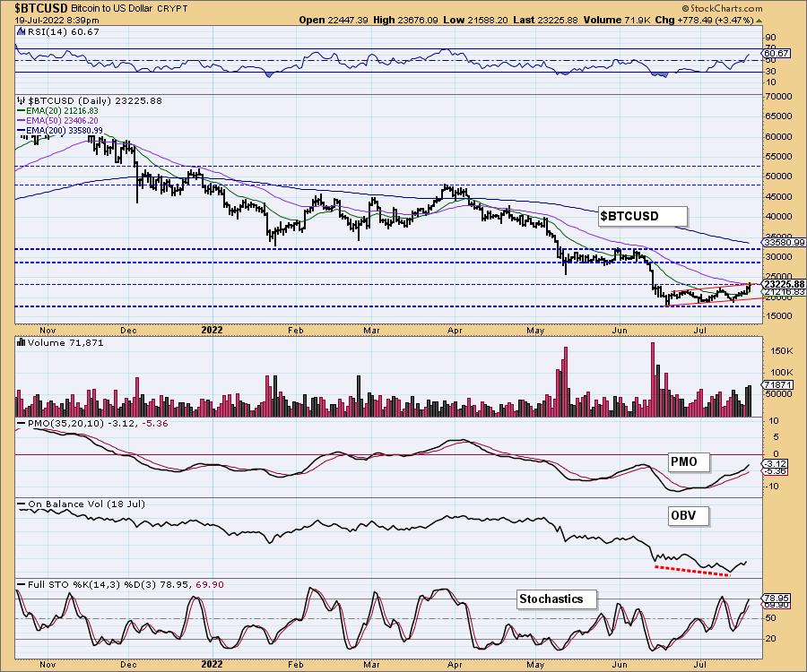Click the Apr label below the price chart
Image resolution: width=807 pixels, height=672 pixels.
tap(455, 330)
